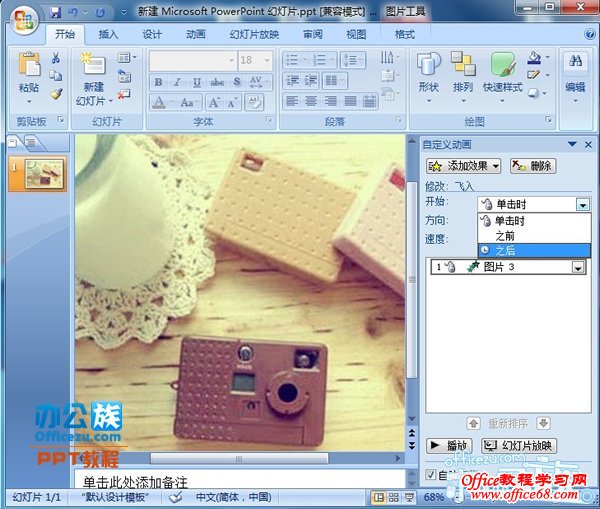Screen dimensions: 600x509
Task: Open the 审阅 ribbon tab
Action: [313, 35]
